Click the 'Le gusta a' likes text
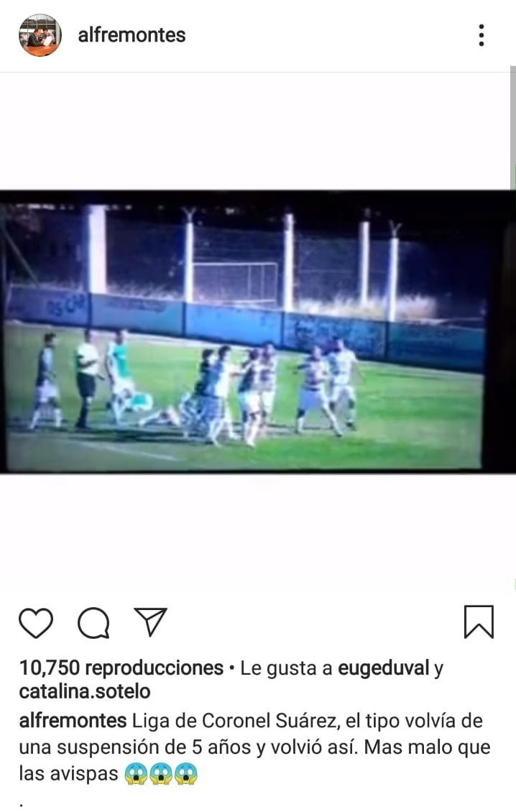This screenshot has width=516, height=812. [x=286, y=668]
